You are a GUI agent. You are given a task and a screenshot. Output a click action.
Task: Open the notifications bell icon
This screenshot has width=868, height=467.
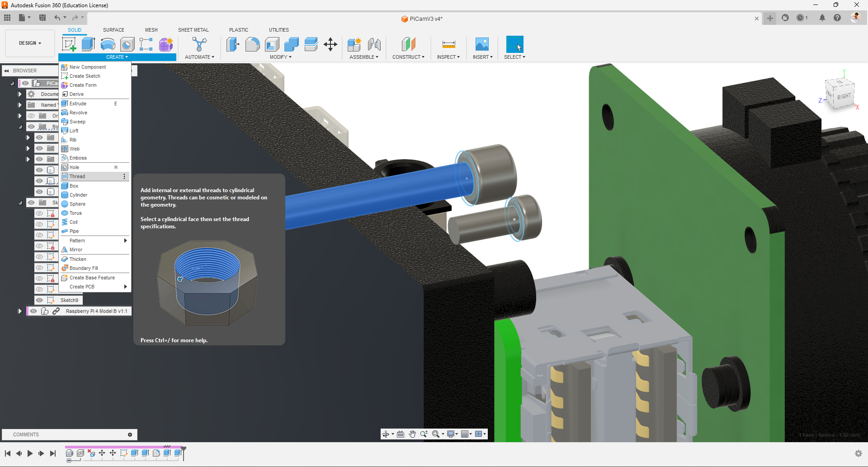click(x=822, y=18)
